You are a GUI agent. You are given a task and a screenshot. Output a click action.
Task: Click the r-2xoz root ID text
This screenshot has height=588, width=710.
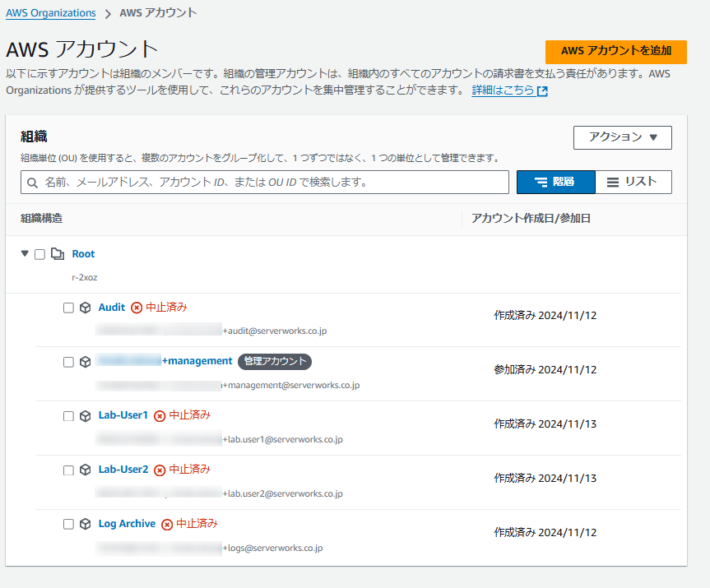(x=85, y=277)
